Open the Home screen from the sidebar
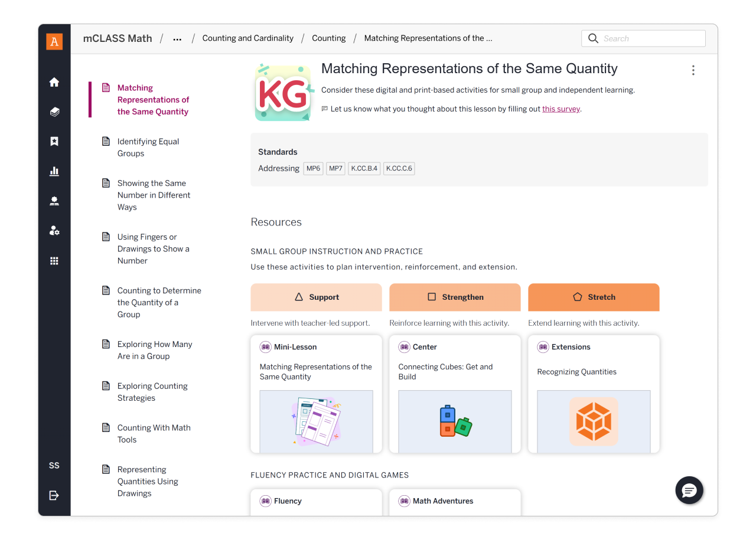756x540 pixels. tap(54, 82)
